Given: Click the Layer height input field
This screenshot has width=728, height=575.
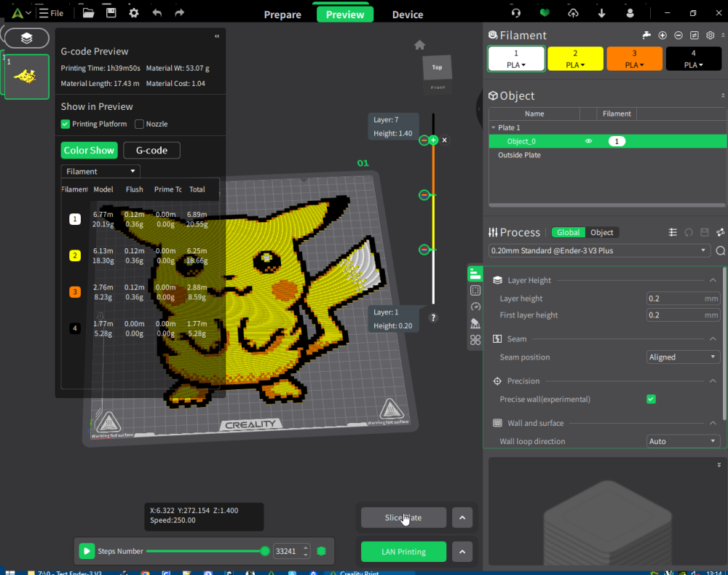Looking at the screenshot, I should coord(683,298).
